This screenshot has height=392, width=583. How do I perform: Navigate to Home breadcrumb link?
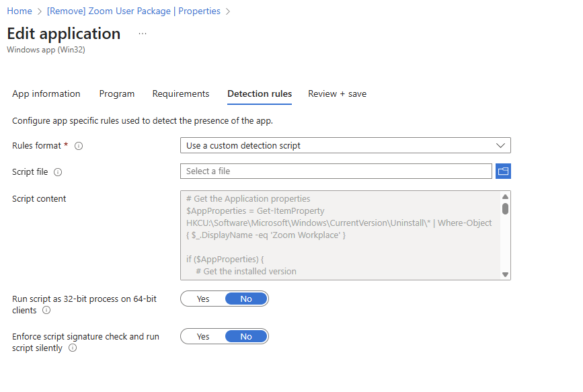tap(20, 11)
